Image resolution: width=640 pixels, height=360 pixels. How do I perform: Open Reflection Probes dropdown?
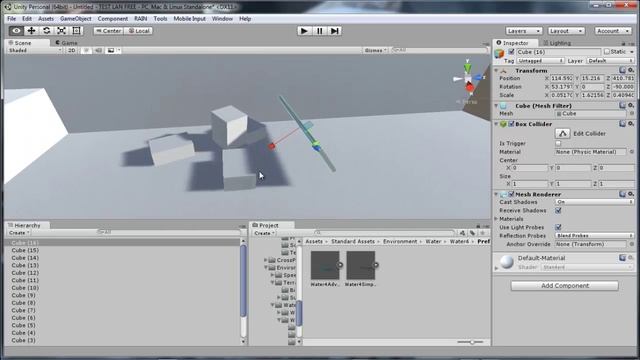(x=594, y=236)
